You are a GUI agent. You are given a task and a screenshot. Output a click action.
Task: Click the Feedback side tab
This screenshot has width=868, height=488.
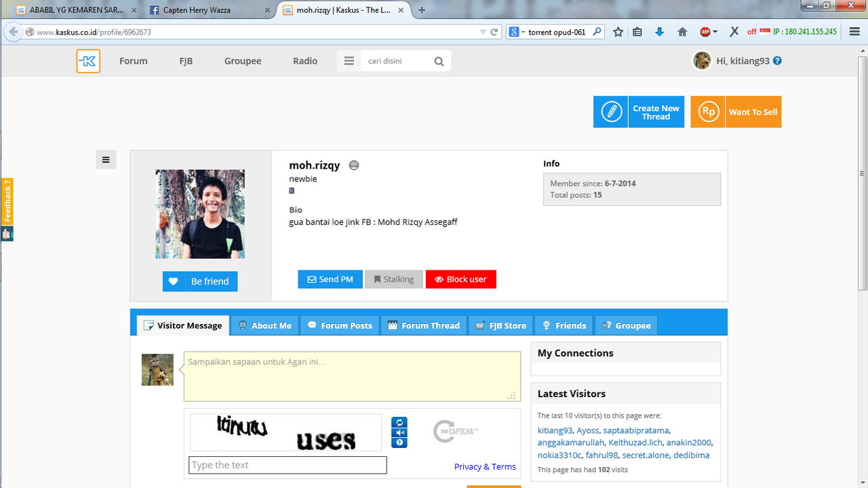click(x=7, y=201)
